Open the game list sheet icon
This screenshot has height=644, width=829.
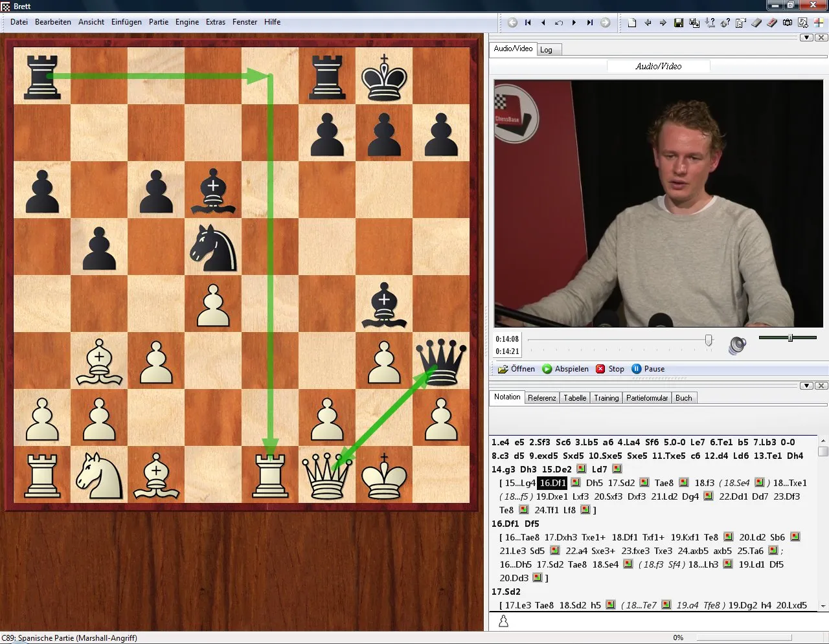pyautogui.click(x=741, y=23)
